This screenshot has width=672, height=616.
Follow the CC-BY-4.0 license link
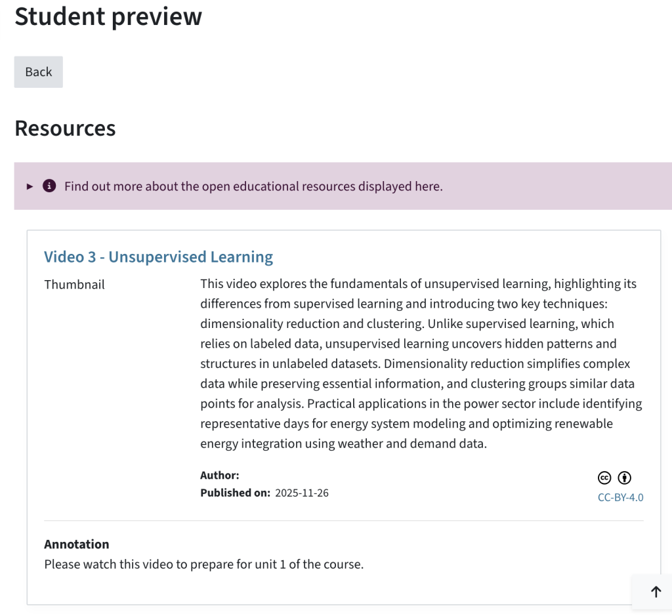[620, 497]
